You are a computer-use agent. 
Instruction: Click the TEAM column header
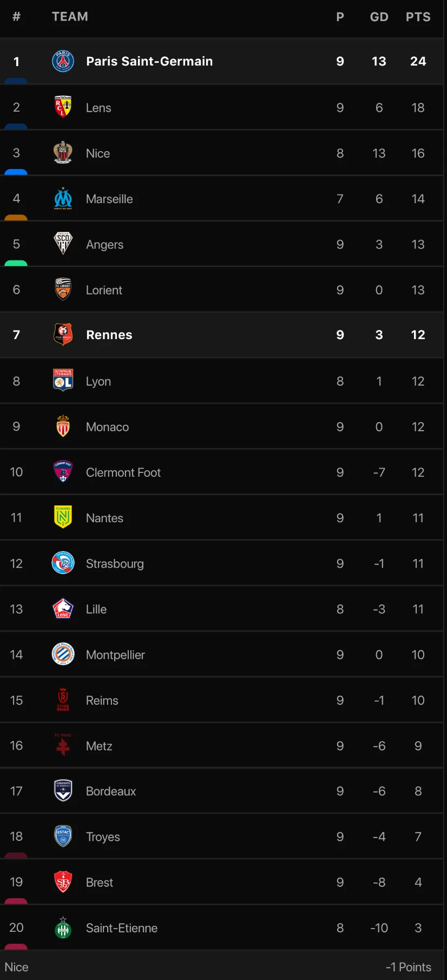pos(70,17)
